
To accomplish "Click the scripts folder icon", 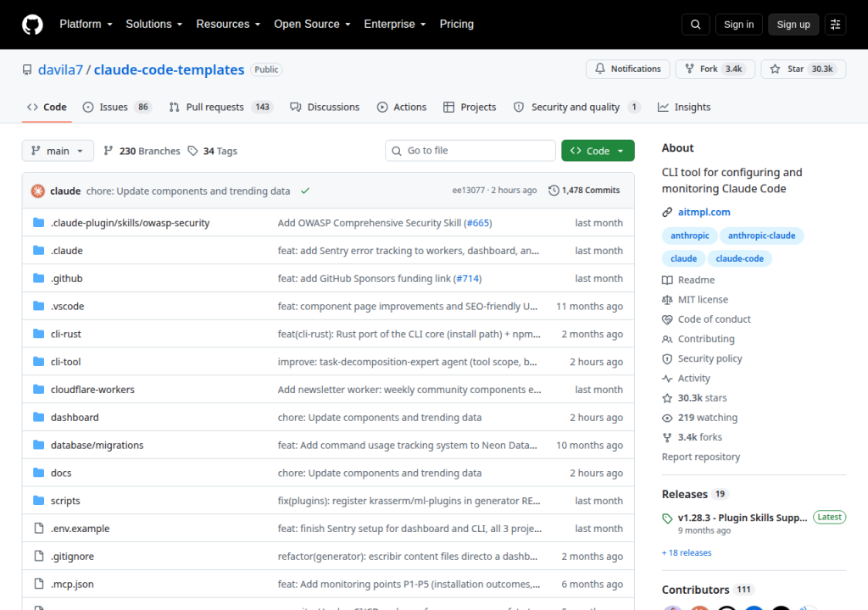I will tap(38, 501).
